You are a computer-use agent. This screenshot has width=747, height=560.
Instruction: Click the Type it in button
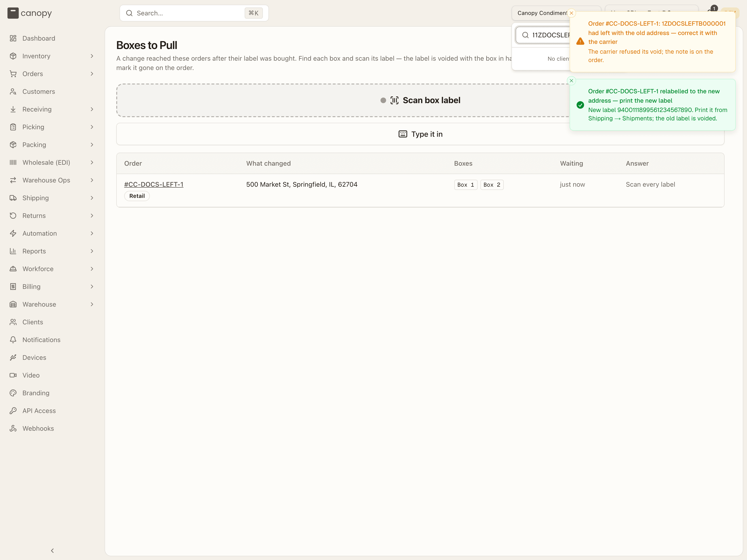point(420,134)
